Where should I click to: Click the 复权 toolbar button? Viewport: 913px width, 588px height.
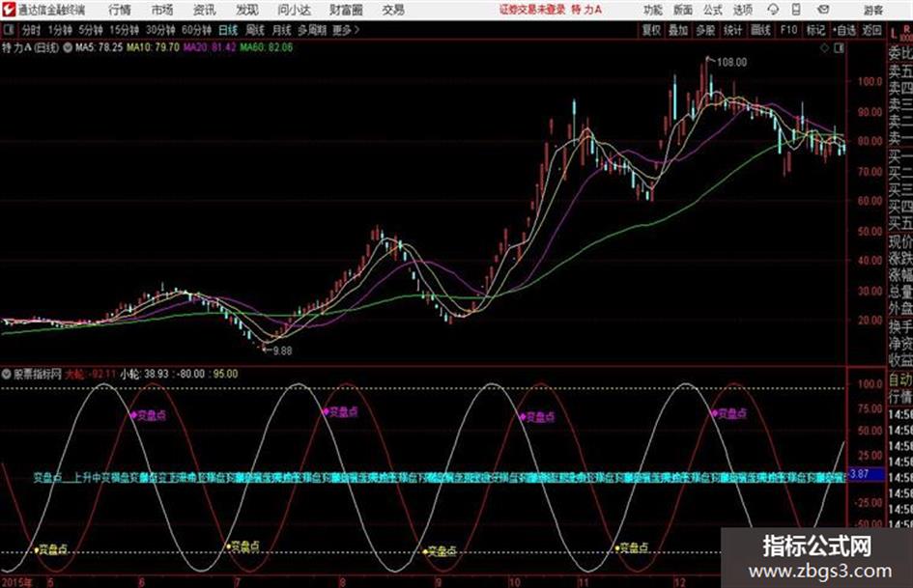pos(651,30)
